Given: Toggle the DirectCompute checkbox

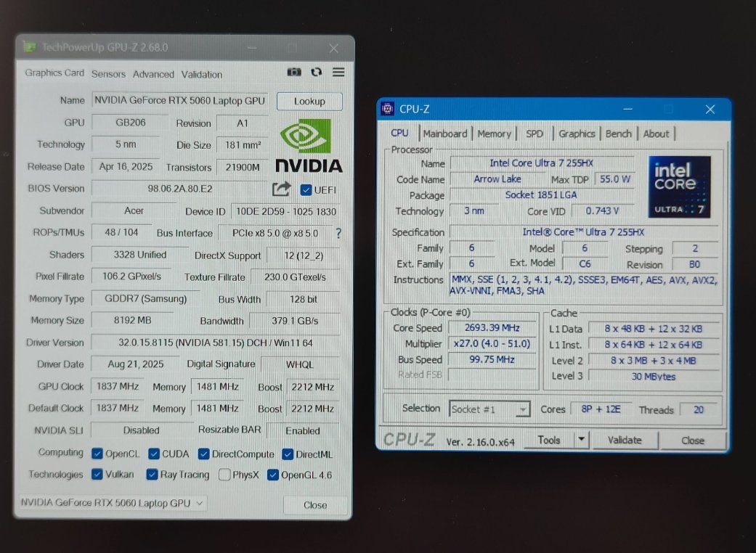Looking at the screenshot, I should [x=203, y=454].
